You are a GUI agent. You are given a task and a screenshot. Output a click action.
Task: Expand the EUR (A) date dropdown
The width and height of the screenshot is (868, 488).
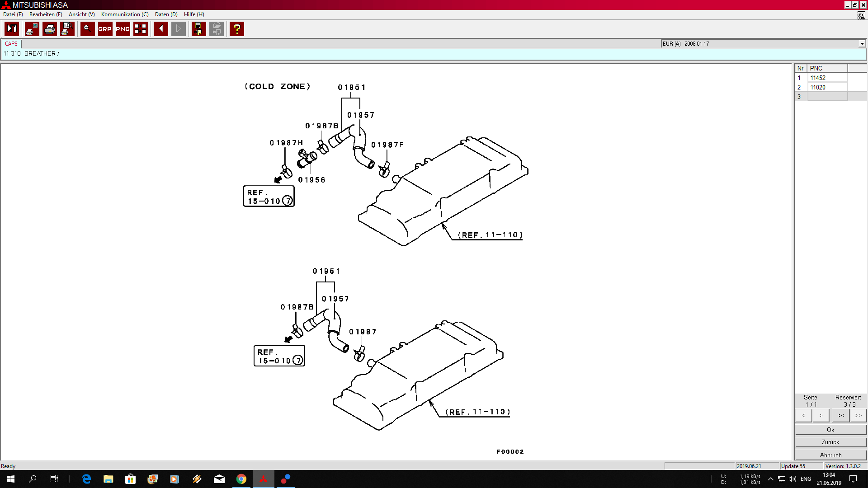862,44
